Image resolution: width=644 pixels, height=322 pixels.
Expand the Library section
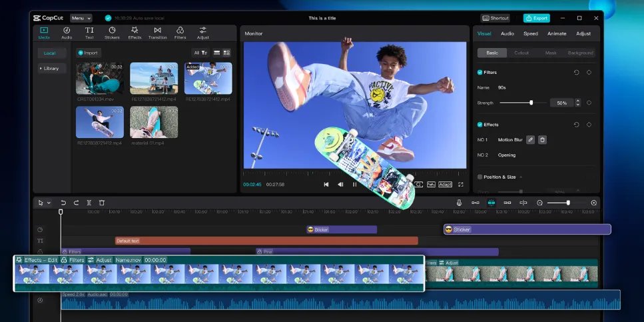51,68
